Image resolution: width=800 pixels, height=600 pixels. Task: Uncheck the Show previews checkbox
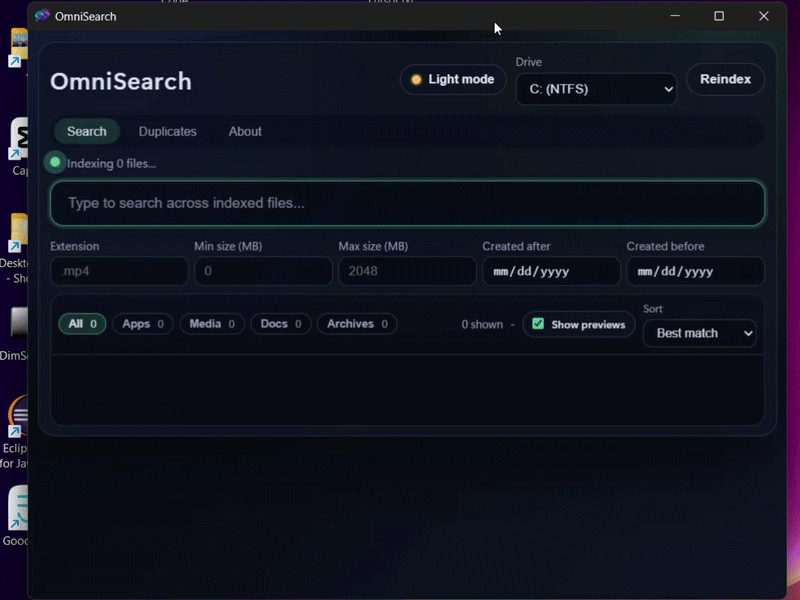click(x=538, y=324)
